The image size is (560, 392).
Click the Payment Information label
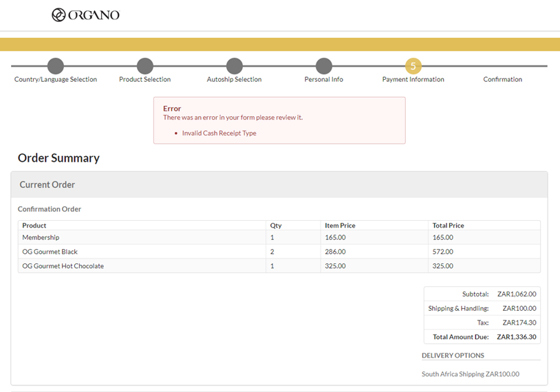tap(413, 79)
